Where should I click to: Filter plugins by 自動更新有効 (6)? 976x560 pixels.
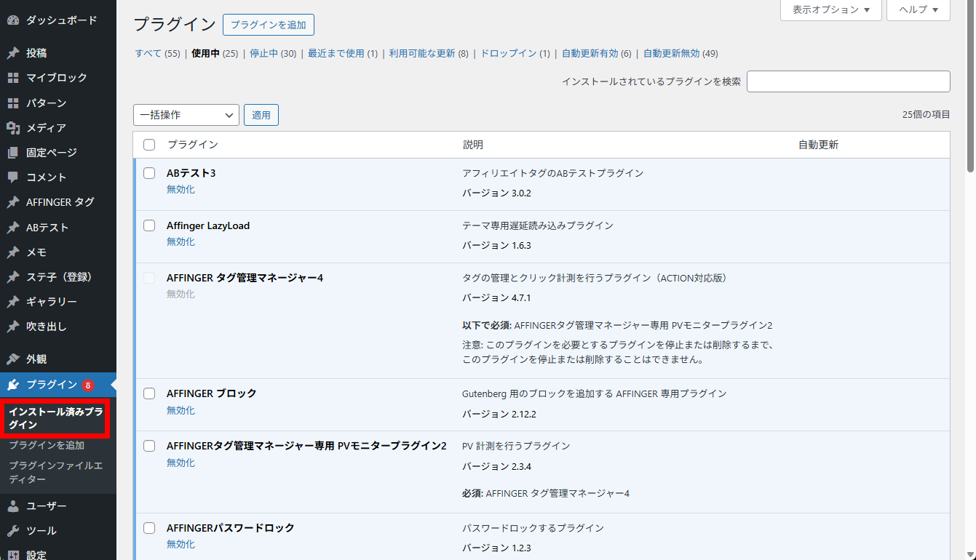[x=597, y=53]
